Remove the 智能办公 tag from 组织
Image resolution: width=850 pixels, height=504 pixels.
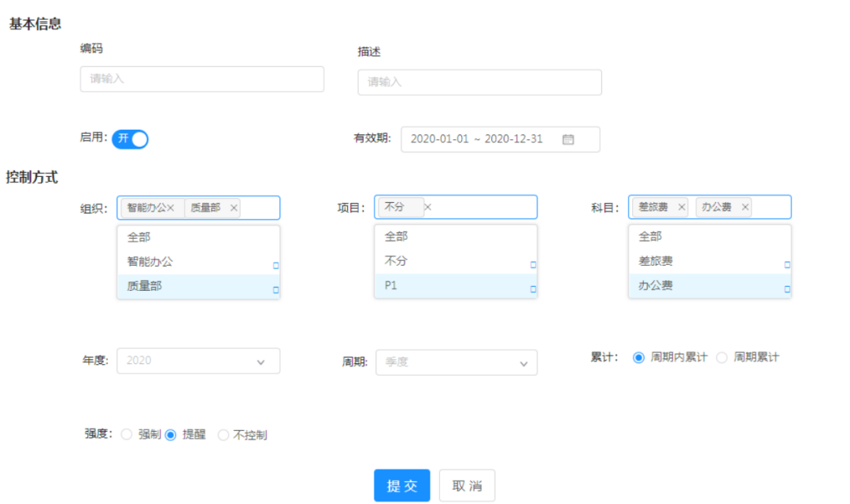coord(171,208)
